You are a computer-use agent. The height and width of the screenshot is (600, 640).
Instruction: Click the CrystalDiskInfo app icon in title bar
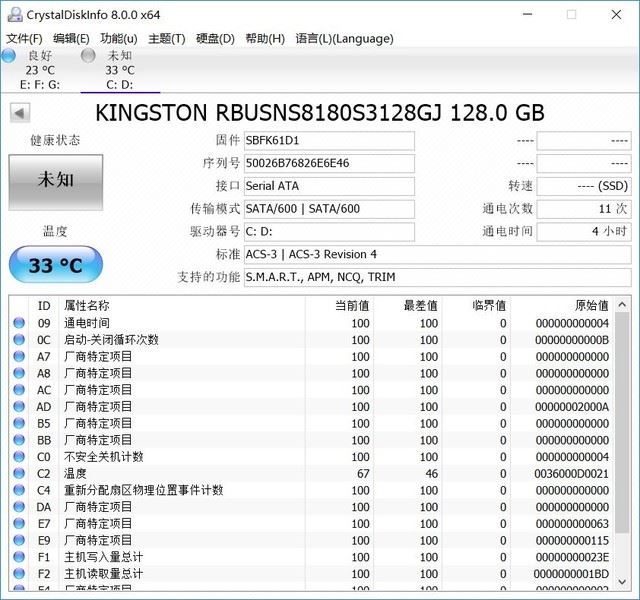[11, 14]
